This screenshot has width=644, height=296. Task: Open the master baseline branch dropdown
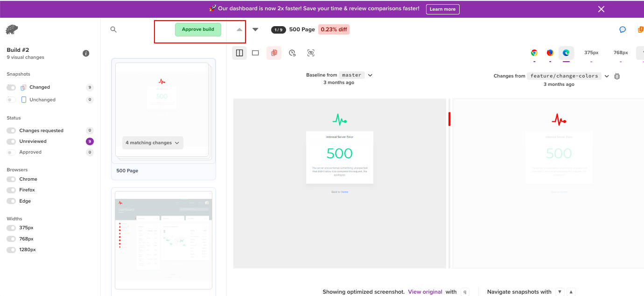(370, 75)
